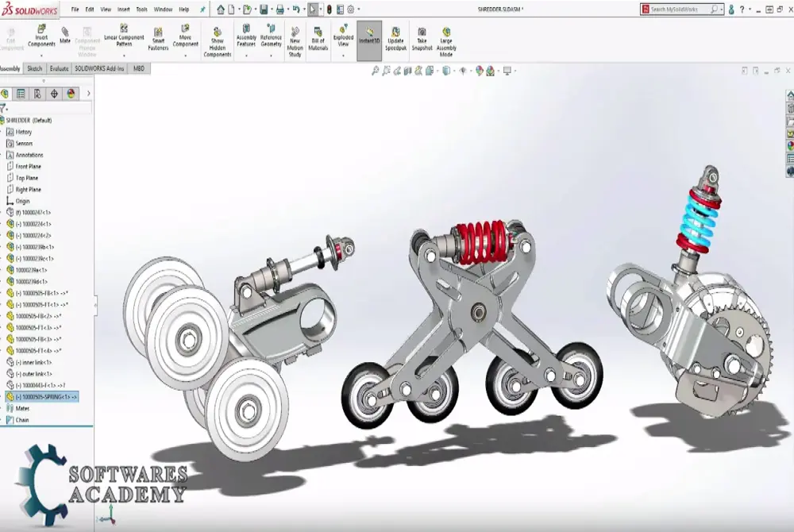Toggle the pin for the menu bar

click(203, 9)
